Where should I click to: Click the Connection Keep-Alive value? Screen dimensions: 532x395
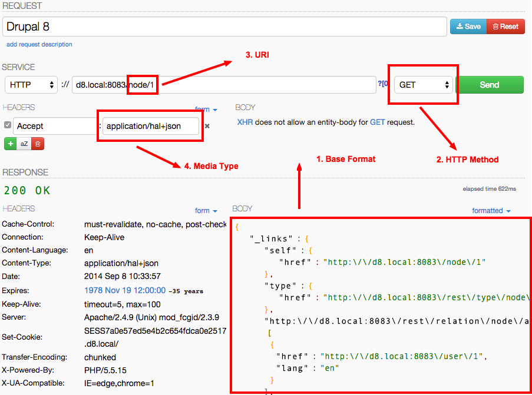[x=104, y=237]
